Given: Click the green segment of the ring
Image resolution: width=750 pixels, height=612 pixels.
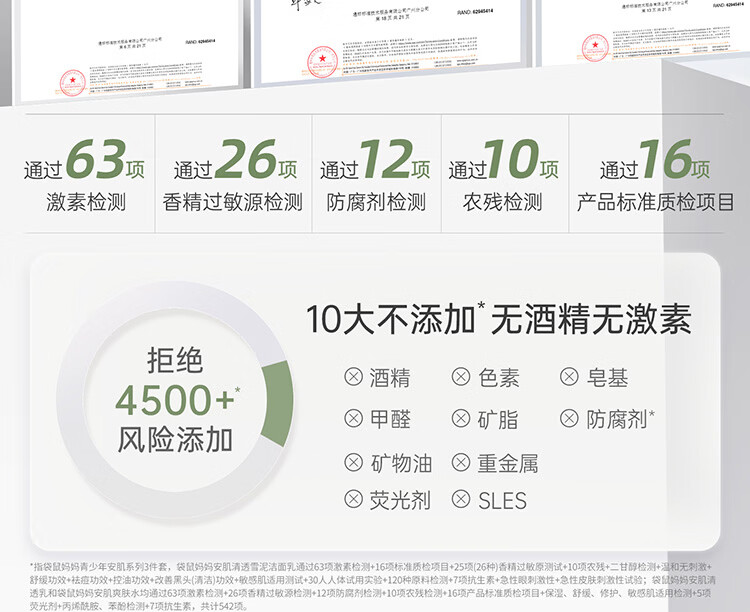Looking at the screenshot, I should pyautogui.click(x=277, y=404).
